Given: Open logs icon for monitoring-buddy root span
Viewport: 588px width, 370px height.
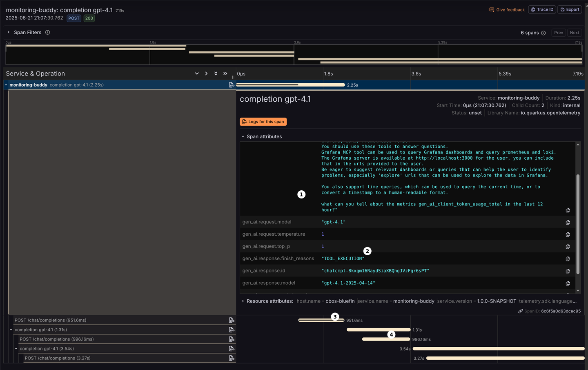Looking at the screenshot, I should click(x=232, y=85).
